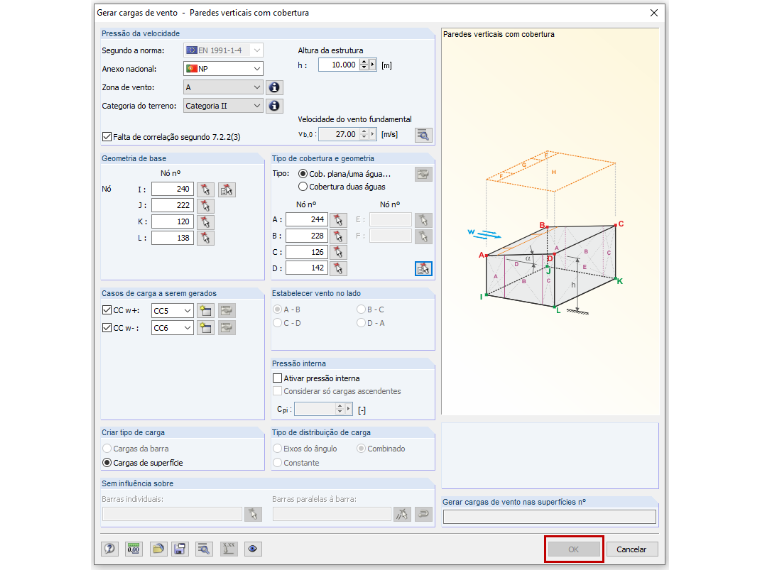Viewport: 760px width, 570px height.
Task: Toggle CC w+ load case checkbox
Action: pos(107,310)
